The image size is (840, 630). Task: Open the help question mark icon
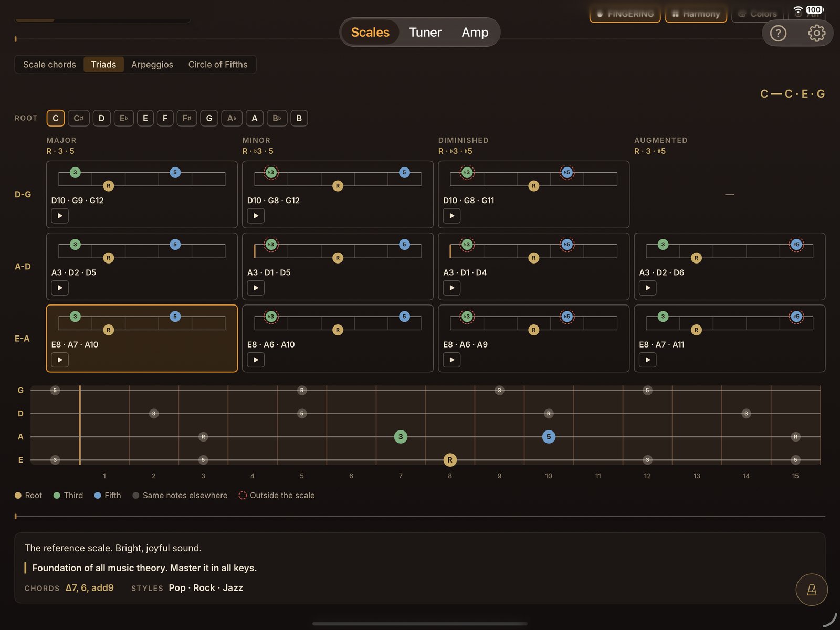778,33
